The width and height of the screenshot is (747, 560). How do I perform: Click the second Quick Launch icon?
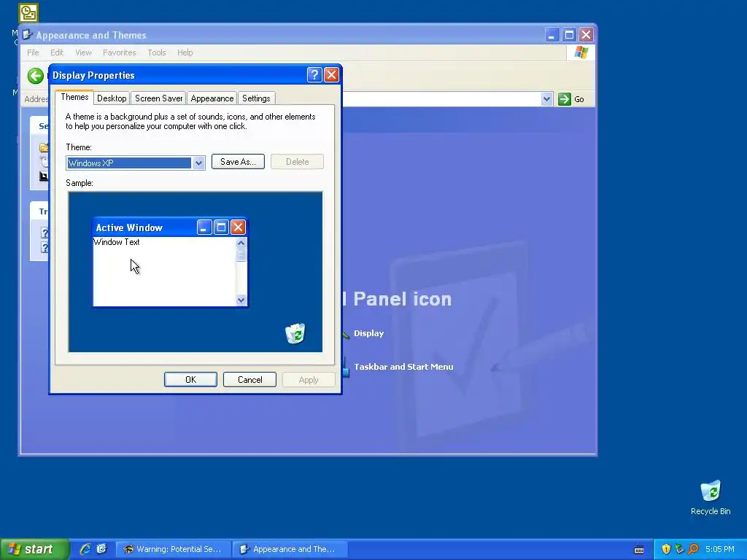tap(102, 549)
